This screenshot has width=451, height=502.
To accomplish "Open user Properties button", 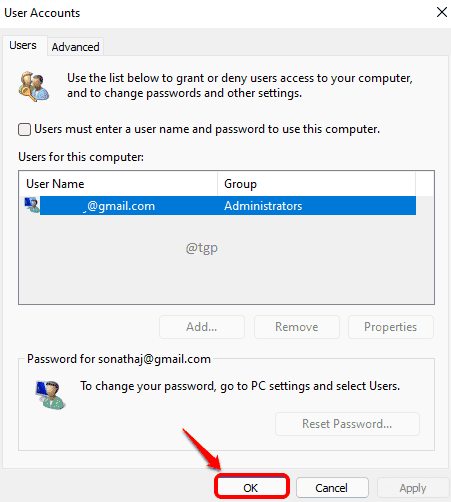I will click(391, 327).
